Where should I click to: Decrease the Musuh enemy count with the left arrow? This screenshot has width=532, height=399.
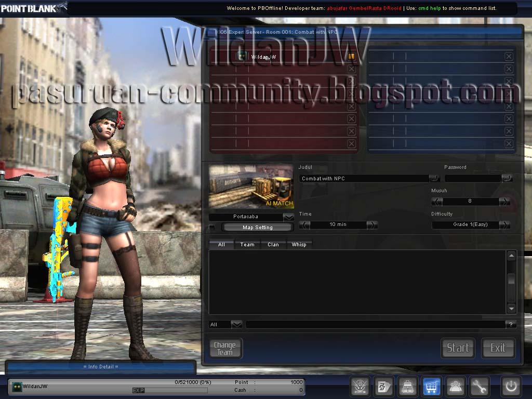(437, 202)
